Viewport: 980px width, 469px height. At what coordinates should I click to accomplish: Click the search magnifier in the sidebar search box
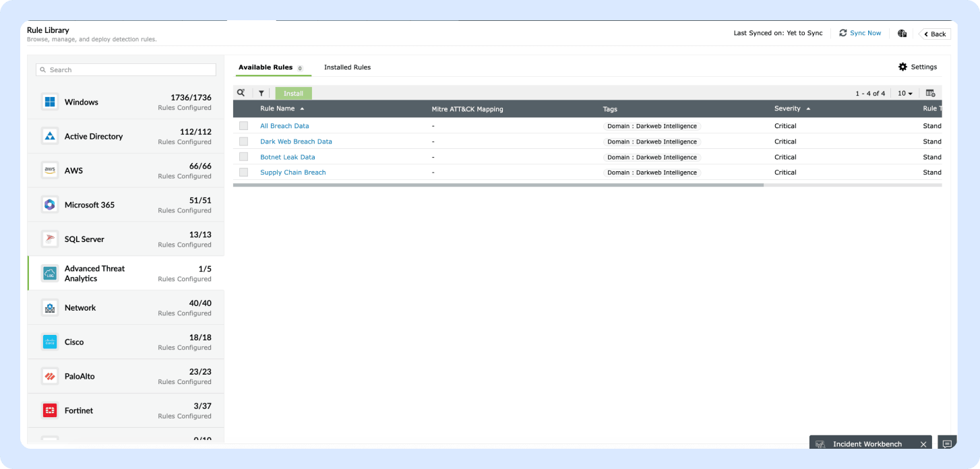pos(43,70)
